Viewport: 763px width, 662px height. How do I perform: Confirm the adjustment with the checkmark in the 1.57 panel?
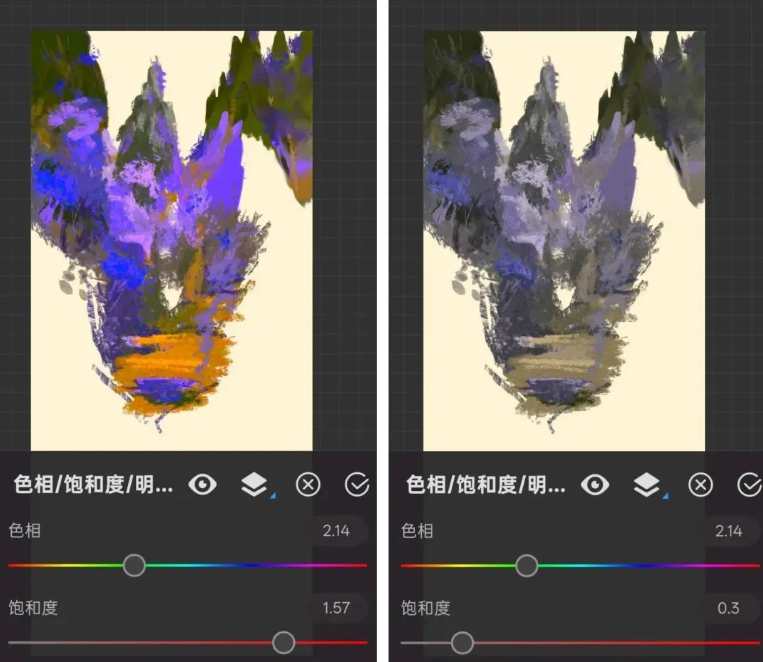pos(356,485)
